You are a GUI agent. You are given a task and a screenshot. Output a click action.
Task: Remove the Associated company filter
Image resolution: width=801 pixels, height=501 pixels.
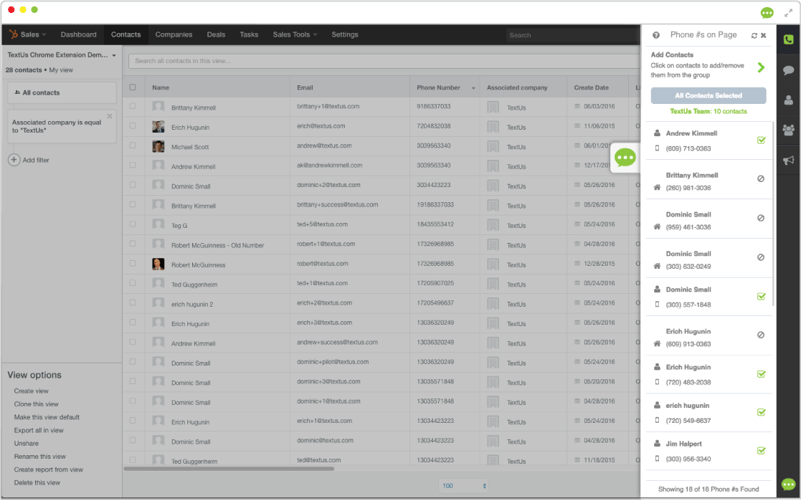109,116
